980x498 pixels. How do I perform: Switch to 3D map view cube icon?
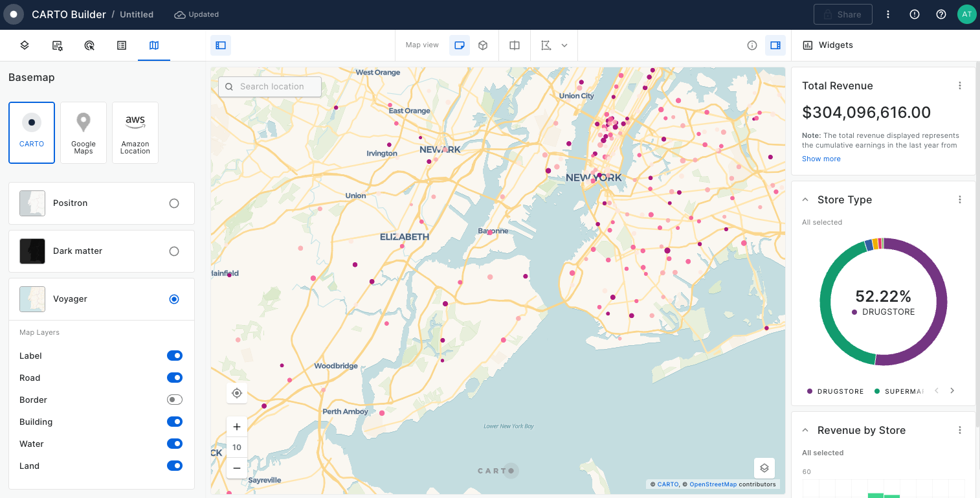pyautogui.click(x=483, y=45)
